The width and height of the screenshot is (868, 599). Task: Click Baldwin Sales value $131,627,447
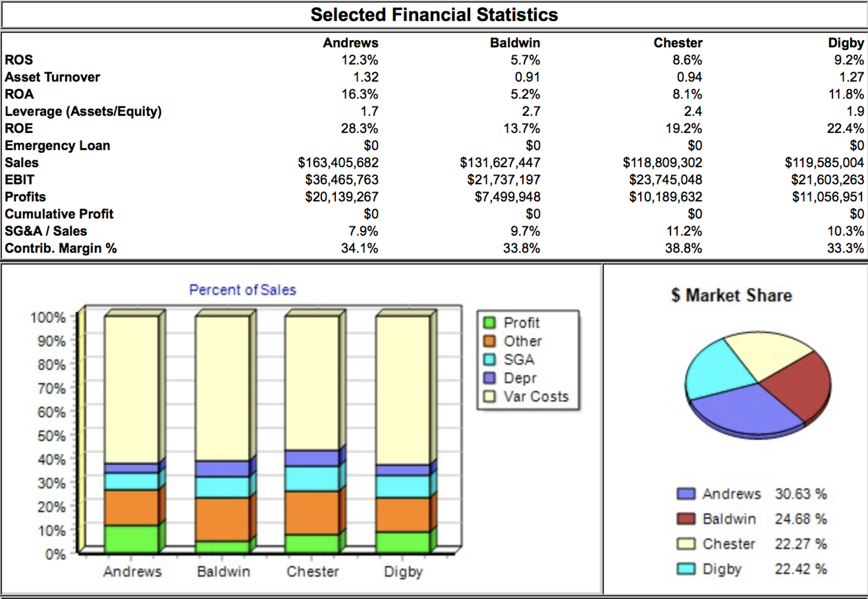point(500,163)
